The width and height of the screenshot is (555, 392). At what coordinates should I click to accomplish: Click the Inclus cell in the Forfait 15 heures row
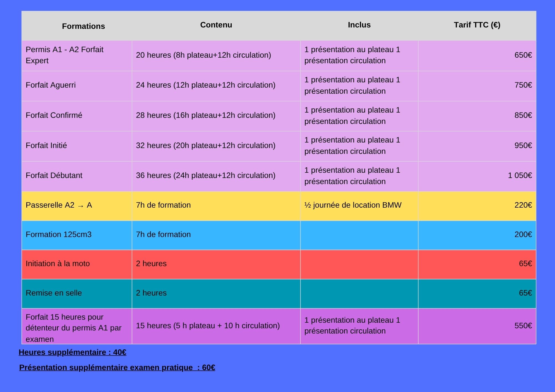click(359, 326)
